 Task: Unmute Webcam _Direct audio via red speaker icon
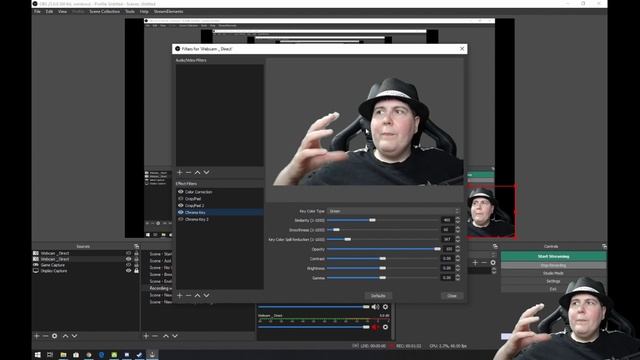click(375, 327)
